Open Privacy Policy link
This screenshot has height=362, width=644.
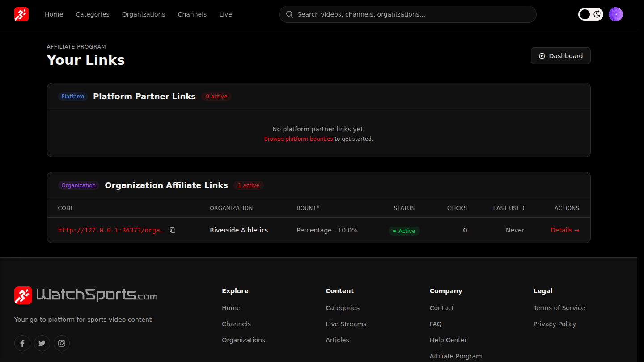point(555,324)
